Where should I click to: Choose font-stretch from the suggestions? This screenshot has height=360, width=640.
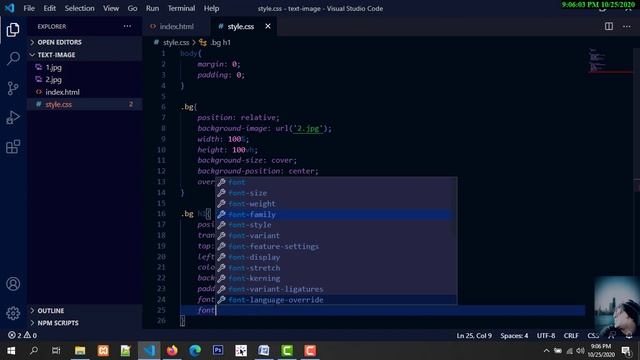pos(336,268)
